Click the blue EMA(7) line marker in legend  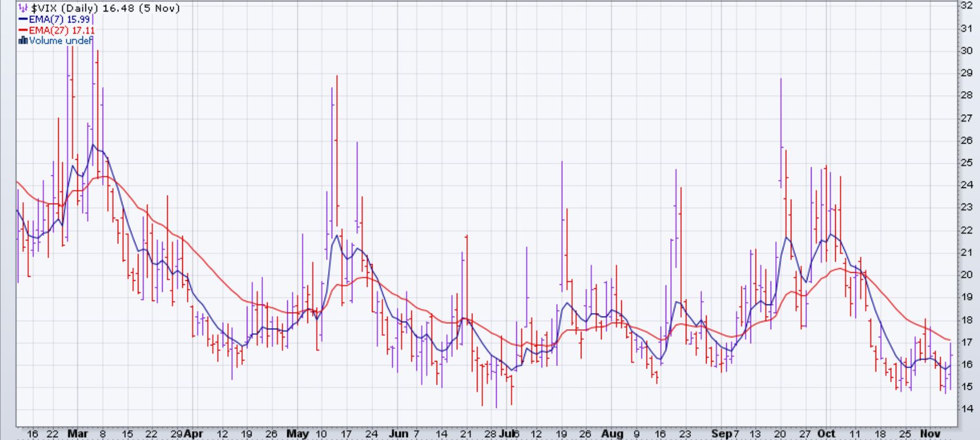point(23,19)
